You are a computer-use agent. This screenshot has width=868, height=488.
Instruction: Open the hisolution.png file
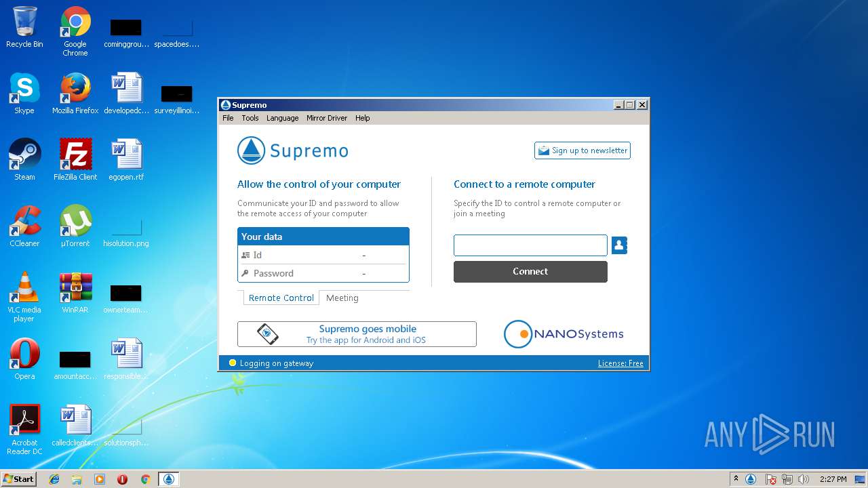(x=126, y=230)
